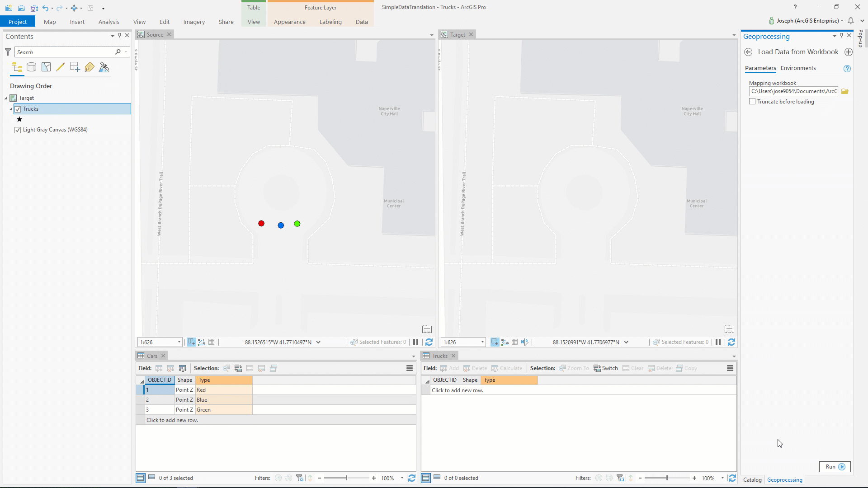Open the Labeling ribbon tab
Image resolution: width=868 pixels, height=488 pixels.
330,22
